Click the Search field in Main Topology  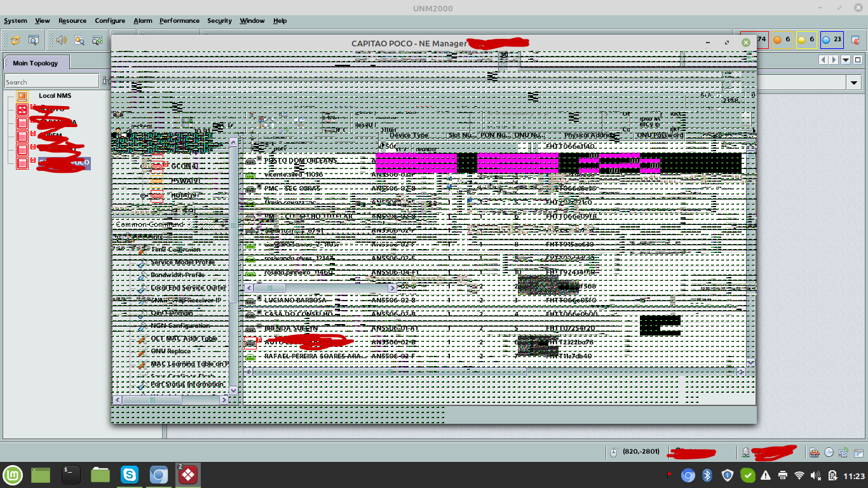(51, 81)
